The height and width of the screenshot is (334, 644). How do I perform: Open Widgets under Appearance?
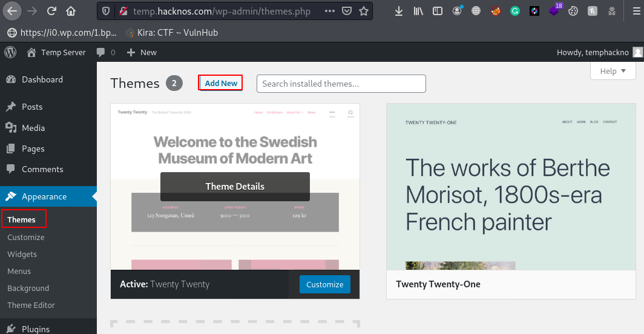[22, 254]
